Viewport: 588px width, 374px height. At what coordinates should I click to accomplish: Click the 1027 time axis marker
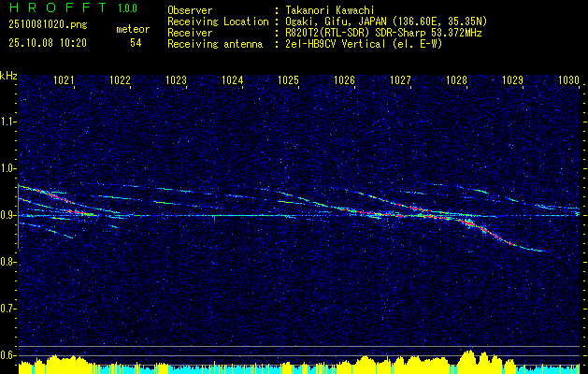click(x=400, y=79)
